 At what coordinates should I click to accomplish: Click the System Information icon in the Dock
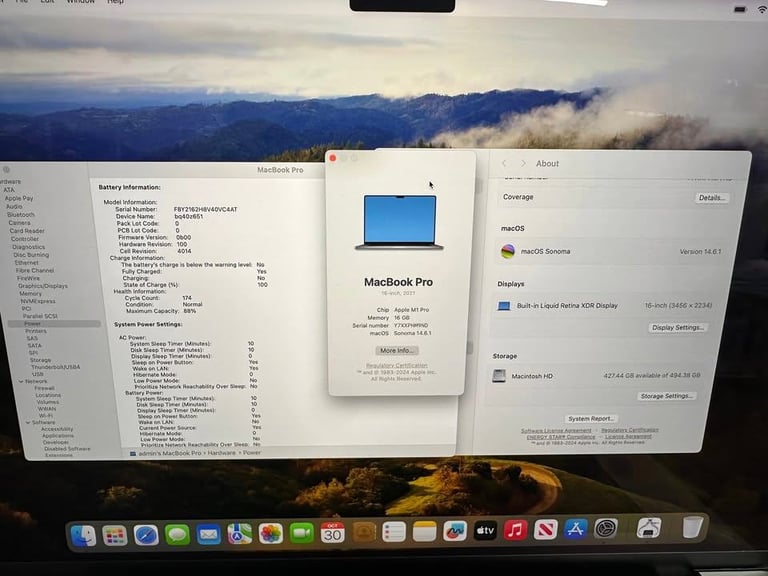pyautogui.click(x=649, y=528)
